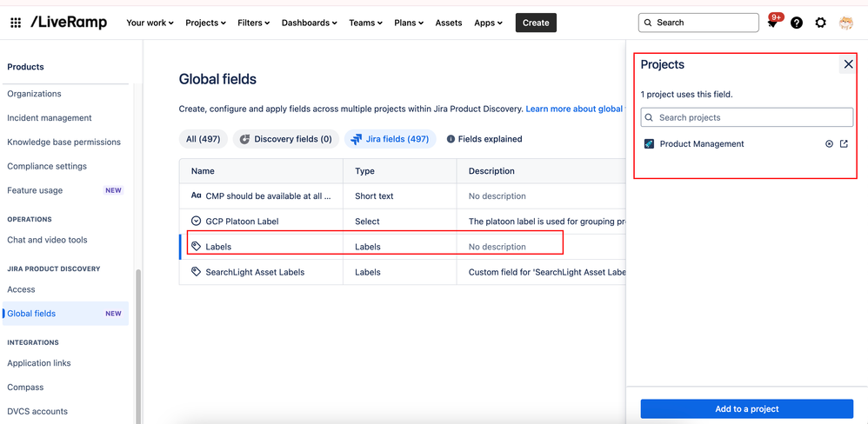Viewport: 868px width, 424px height.
Task: Expand the Plans dropdown
Action: (x=409, y=23)
